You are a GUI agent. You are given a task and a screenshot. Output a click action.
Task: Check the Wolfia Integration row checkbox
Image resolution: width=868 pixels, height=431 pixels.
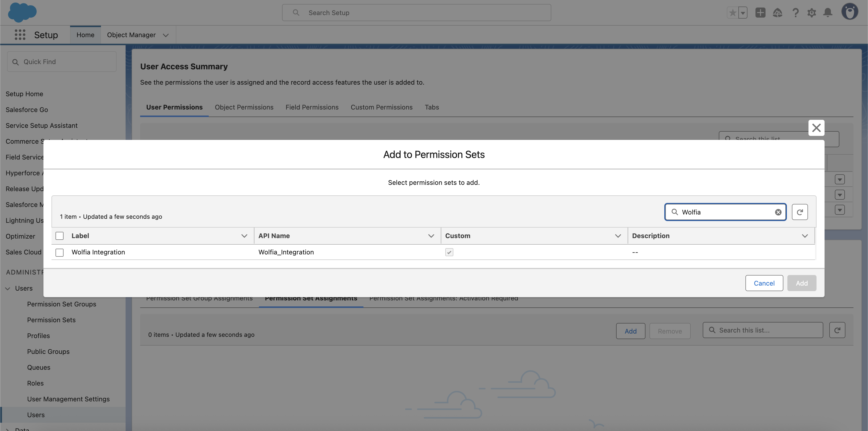click(59, 252)
